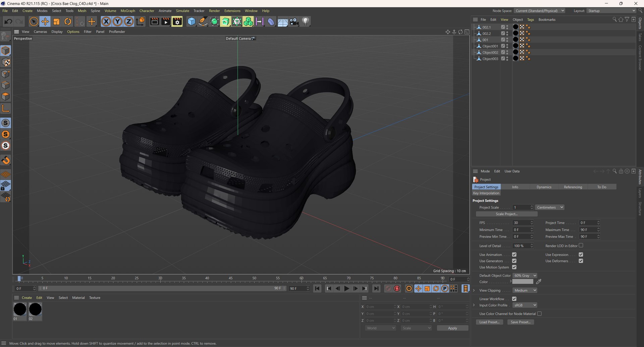The height and width of the screenshot is (347, 644).
Task: Open the Centimeters unit dropdown
Action: point(550,207)
